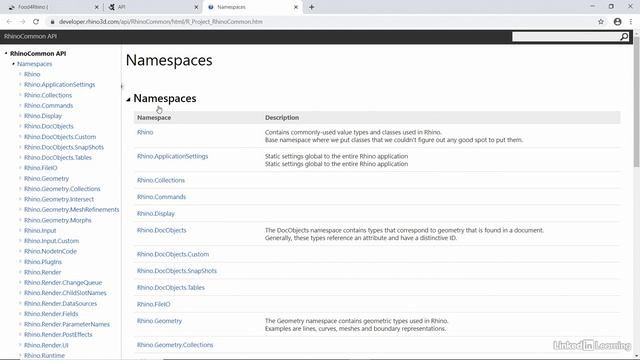
Task: Open Rhino.Render.ChildSlotNames in sidebar
Action: (x=65, y=293)
